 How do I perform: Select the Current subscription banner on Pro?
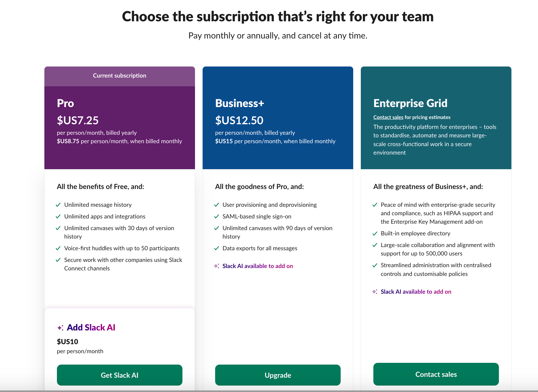119,76
